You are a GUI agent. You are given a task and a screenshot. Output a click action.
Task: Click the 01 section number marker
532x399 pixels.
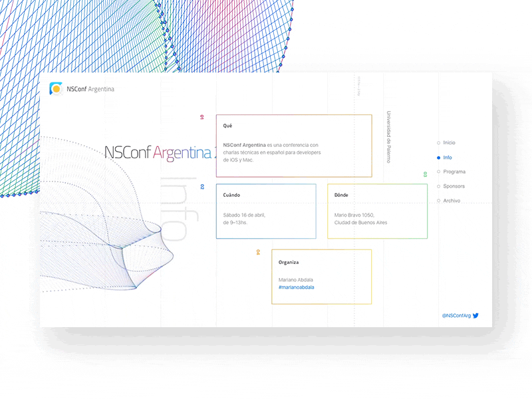click(x=202, y=117)
